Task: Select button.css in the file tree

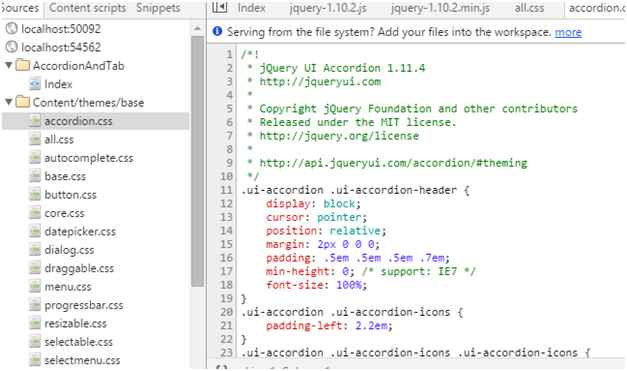Action: 70,194
